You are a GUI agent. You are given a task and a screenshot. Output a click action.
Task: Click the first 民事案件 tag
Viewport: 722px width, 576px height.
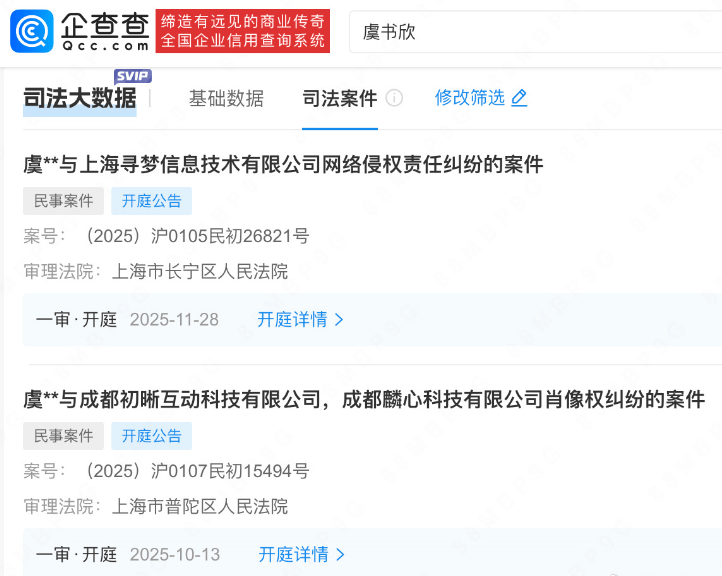coord(64,201)
